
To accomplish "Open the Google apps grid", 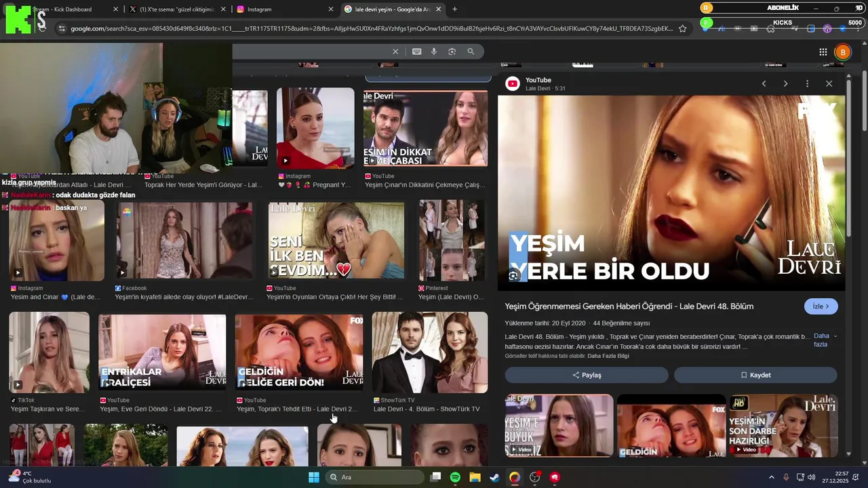I will (823, 52).
